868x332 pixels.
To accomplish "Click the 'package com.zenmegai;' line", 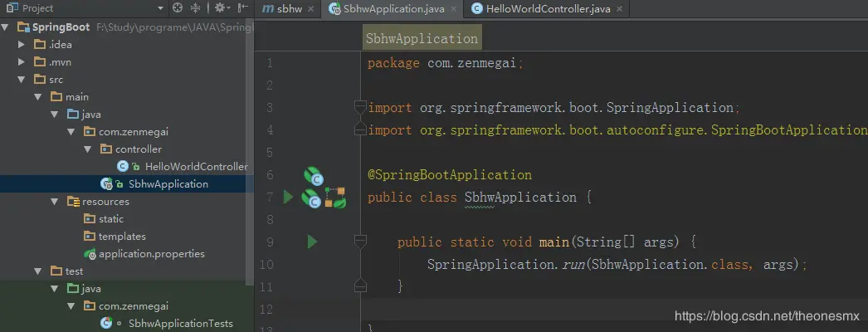I will click(446, 63).
